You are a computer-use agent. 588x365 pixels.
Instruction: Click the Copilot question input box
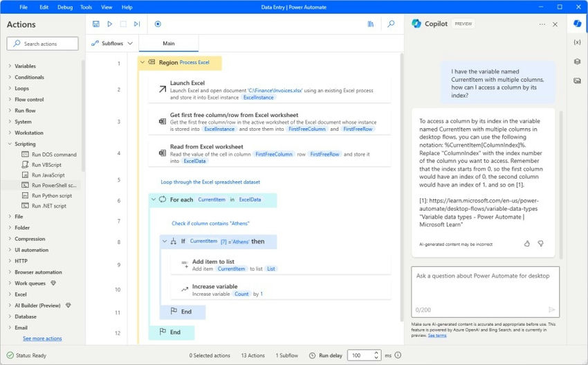click(485, 292)
